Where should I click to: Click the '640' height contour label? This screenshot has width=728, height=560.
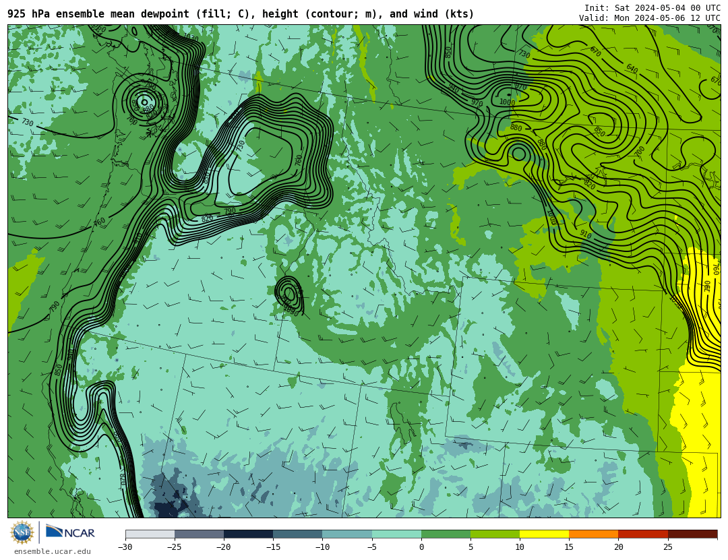tap(632, 69)
